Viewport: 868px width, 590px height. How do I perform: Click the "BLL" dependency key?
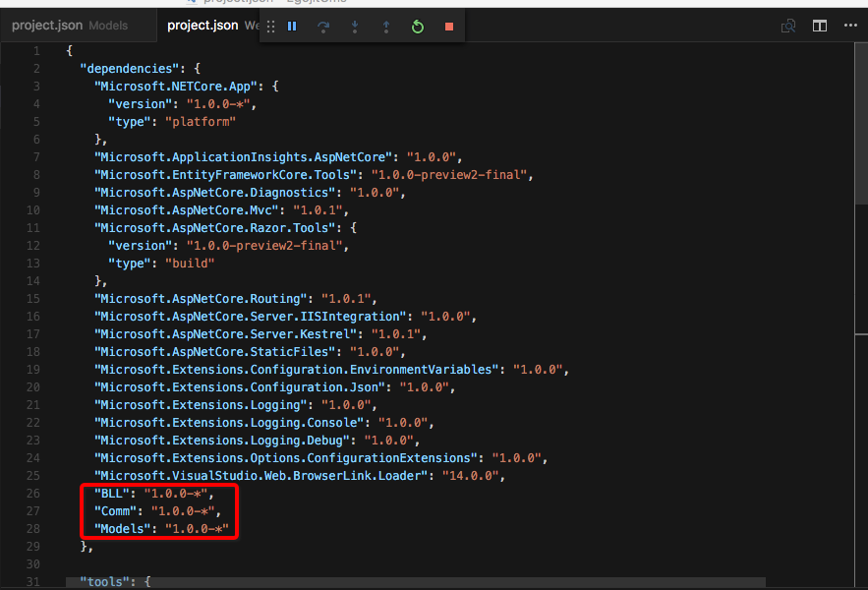(112, 495)
